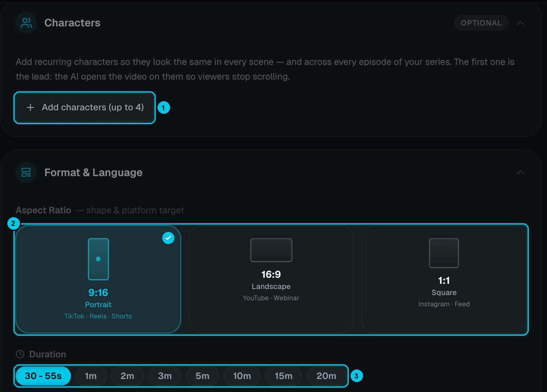Collapse the Characters section chevron
Viewport: 547px width, 392px height.
pyautogui.click(x=521, y=23)
